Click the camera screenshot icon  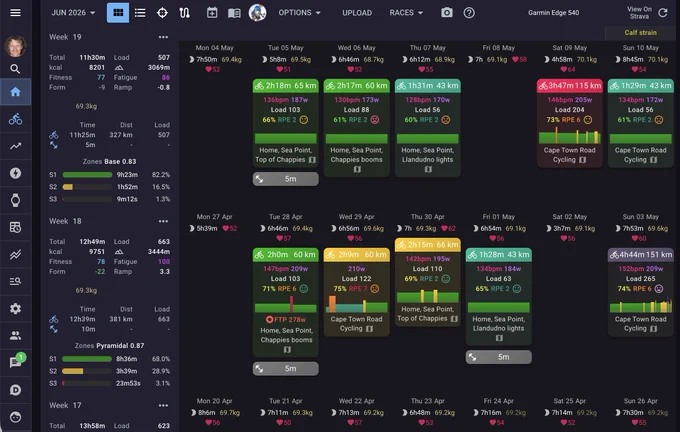[447, 13]
